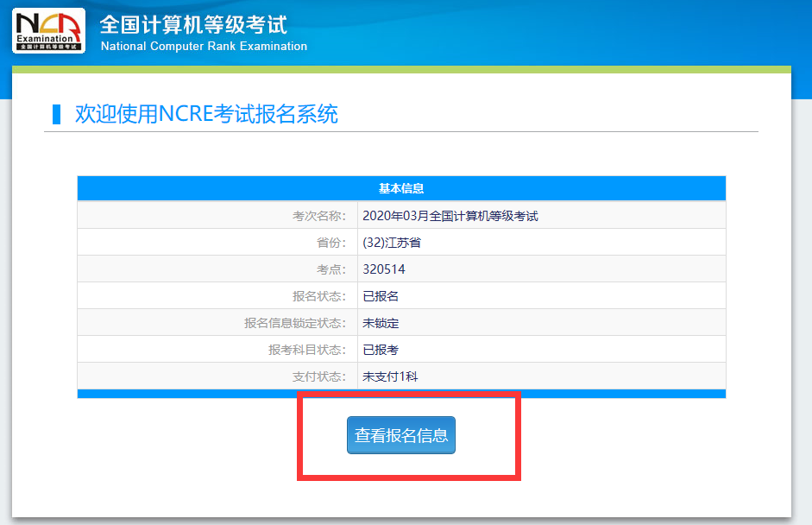Click the National Computer Rank Examination subtitle
Image resolution: width=812 pixels, height=525 pixels.
[204, 47]
